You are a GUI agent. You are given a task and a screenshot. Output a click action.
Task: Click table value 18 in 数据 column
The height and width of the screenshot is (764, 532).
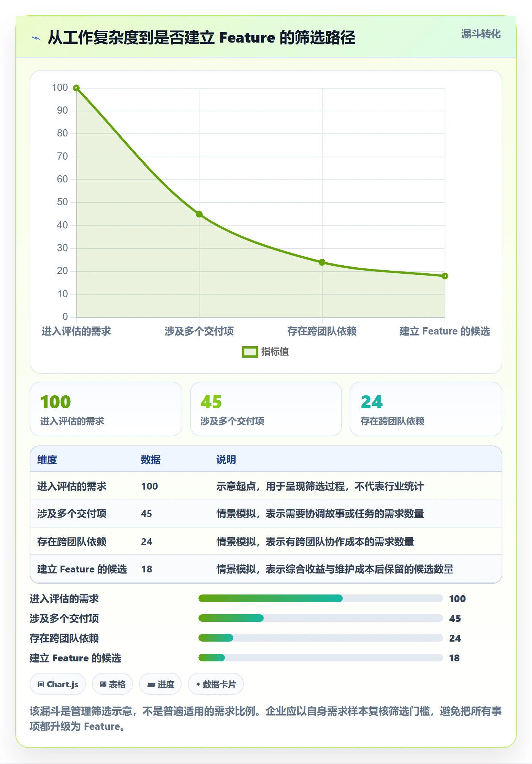tap(147, 569)
